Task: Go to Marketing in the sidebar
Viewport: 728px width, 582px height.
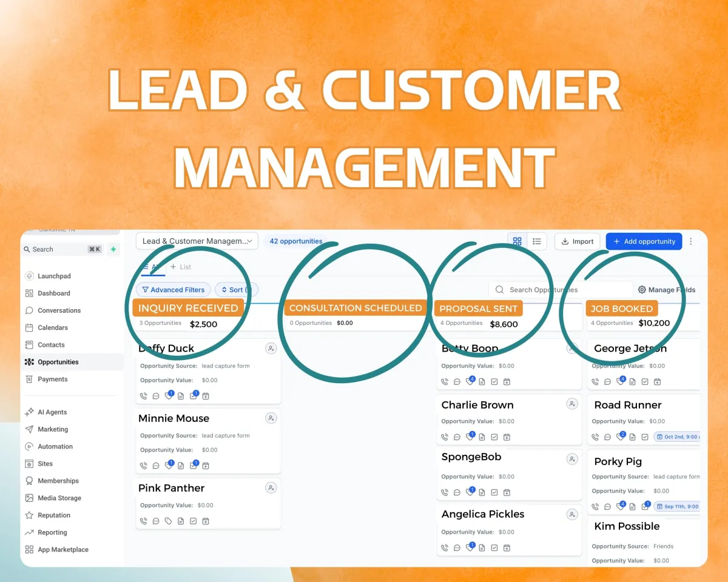Action: coord(53,429)
